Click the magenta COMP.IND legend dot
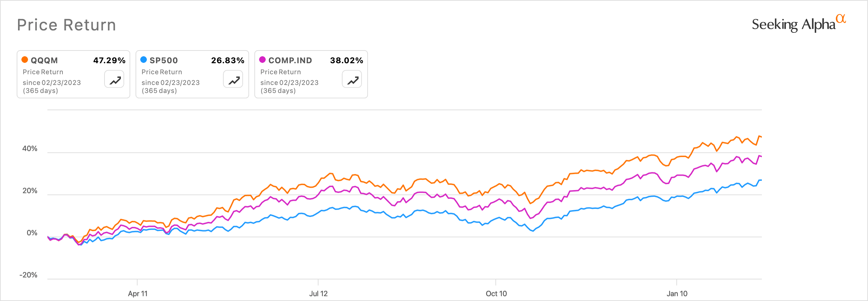Viewport: 868px width, 301px height. [x=262, y=60]
